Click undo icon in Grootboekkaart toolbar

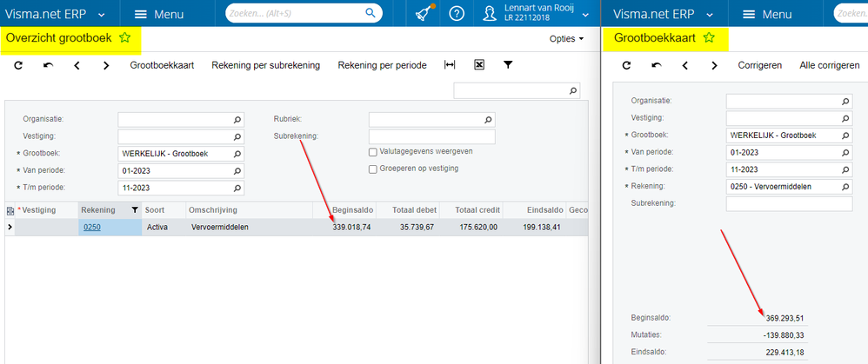click(x=657, y=65)
